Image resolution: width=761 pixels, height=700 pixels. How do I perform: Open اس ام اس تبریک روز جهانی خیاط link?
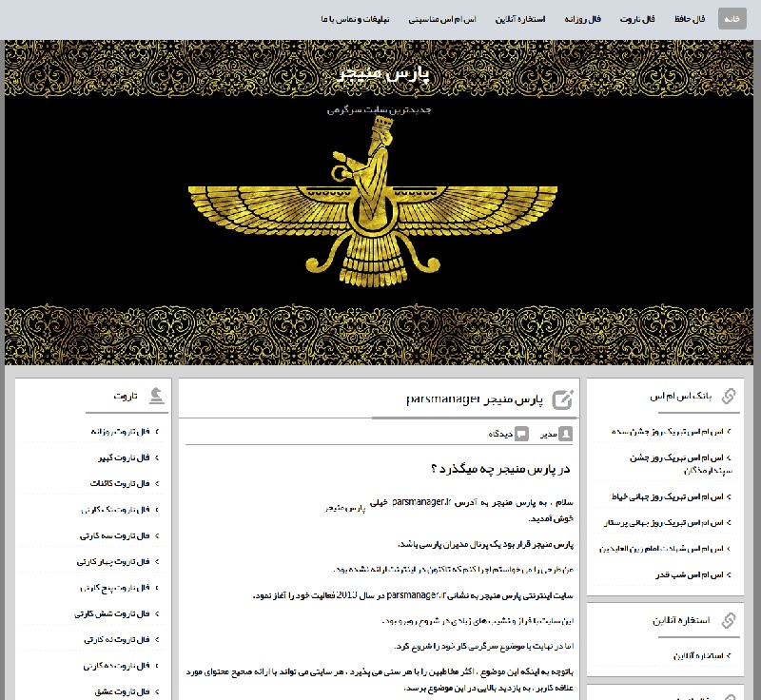click(668, 496)
